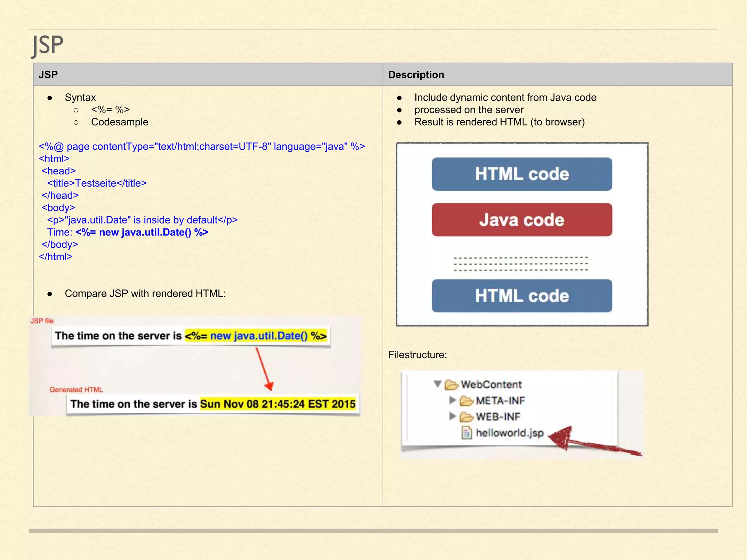Click 'Include dynamic content from Java code'
747x560 pixels.
[505, 98]
